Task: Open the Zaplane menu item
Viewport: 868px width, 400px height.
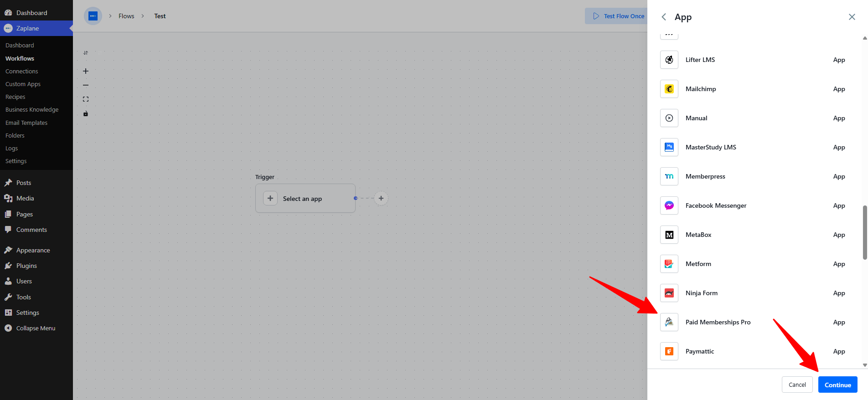Action: coord(36,28)
